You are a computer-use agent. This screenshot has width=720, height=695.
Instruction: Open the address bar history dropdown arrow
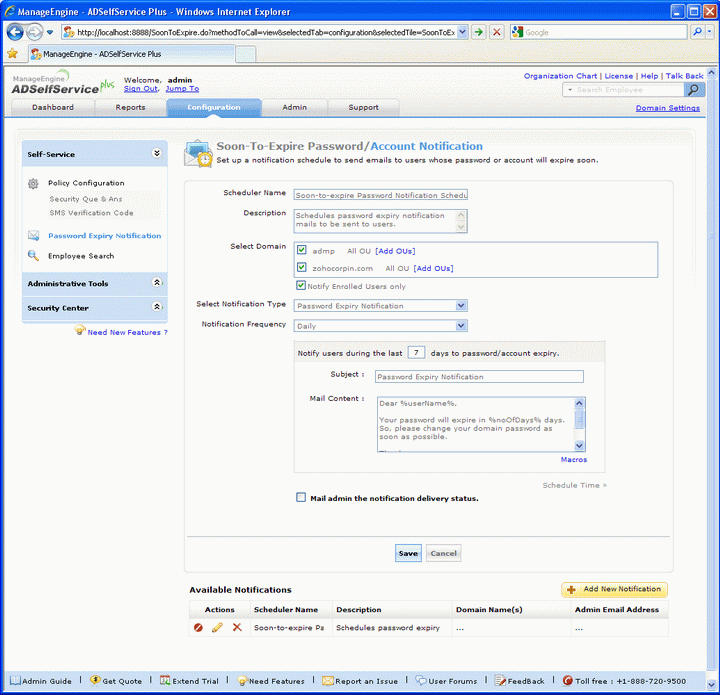tap(462, 32)
